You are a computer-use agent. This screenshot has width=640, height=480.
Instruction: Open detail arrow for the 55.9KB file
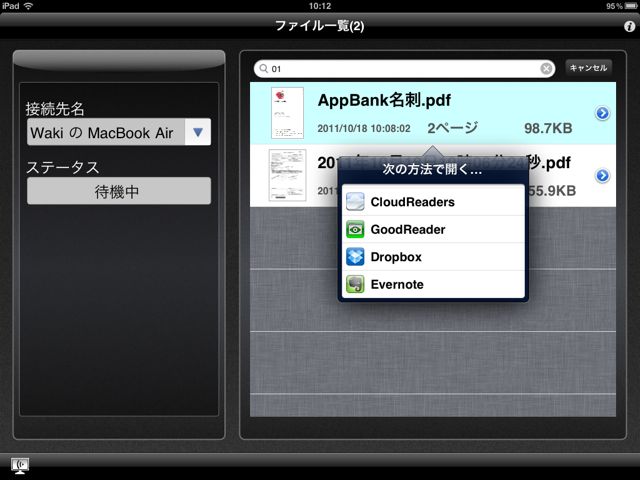pos(602,176)
